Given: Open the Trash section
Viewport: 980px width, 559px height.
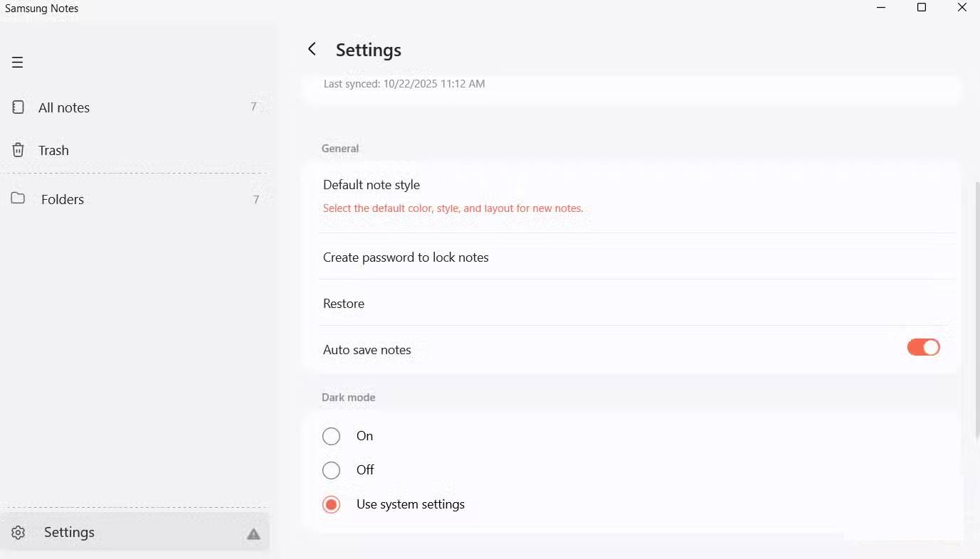Looking at the screenshot, I should [x=53, y=150].
